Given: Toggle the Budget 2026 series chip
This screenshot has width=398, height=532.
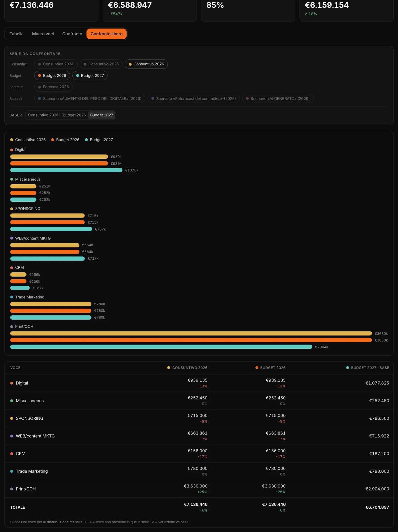Looking at the screenshot, I should pyautogui.click(x=52, y=75).
